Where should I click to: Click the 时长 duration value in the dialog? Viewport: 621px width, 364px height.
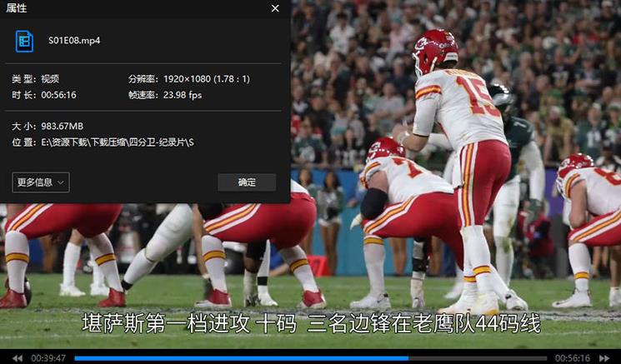(58, 95)
